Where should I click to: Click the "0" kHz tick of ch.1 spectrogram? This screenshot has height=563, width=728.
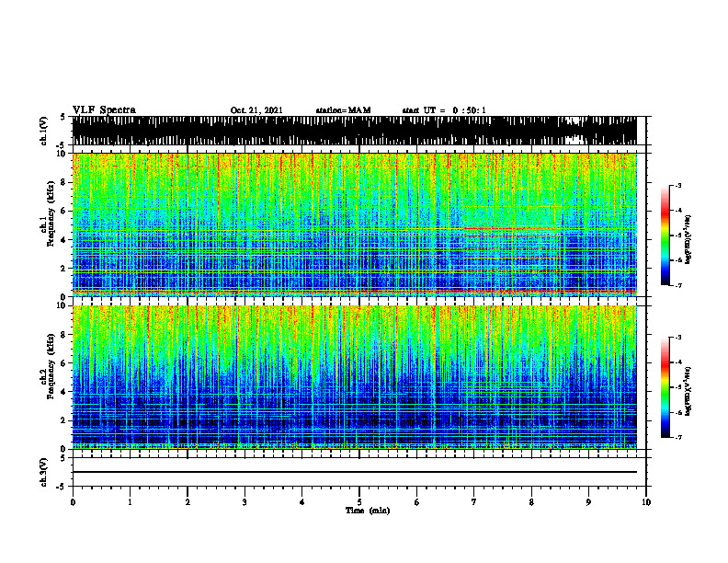coord(63,296)
